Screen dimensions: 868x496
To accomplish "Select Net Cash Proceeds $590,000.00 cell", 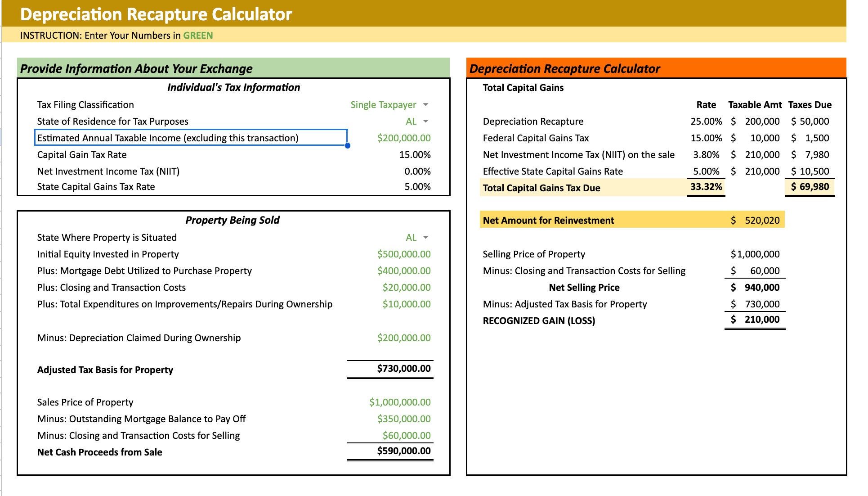I will click(x=403, y=451).
